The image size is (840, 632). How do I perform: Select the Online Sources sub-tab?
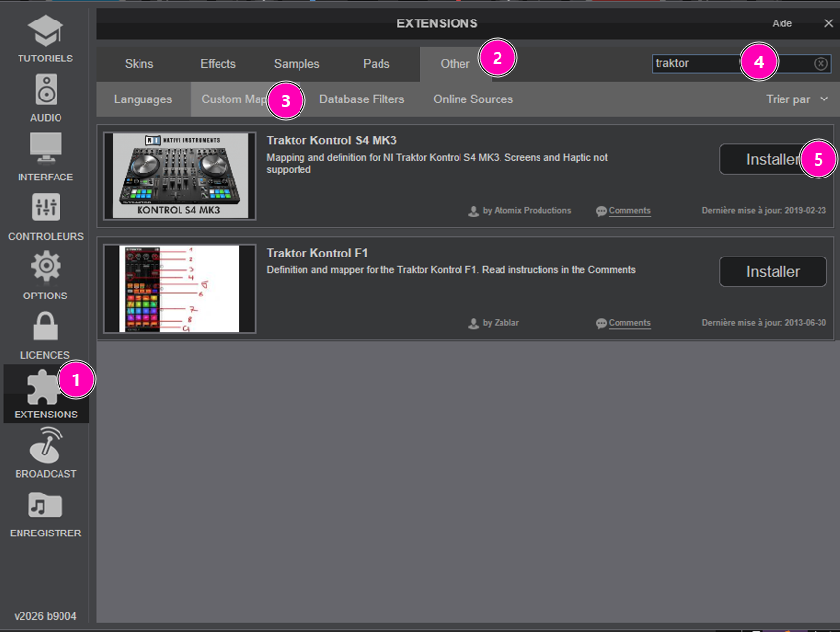(x=473, y=99)
